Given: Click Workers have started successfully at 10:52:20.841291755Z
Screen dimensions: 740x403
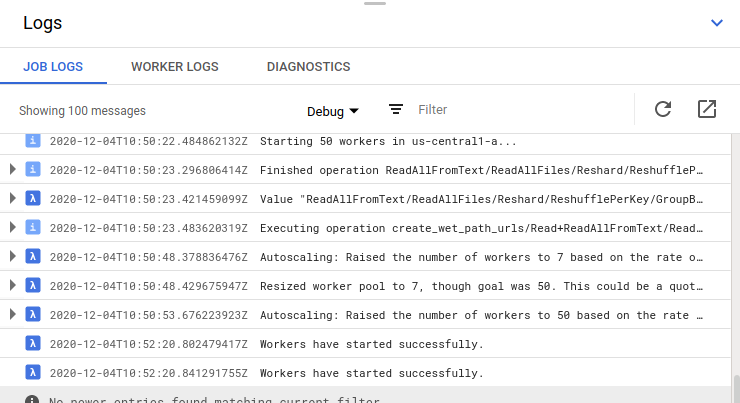Looking at the screenshot, I should [x=372, y=373].
